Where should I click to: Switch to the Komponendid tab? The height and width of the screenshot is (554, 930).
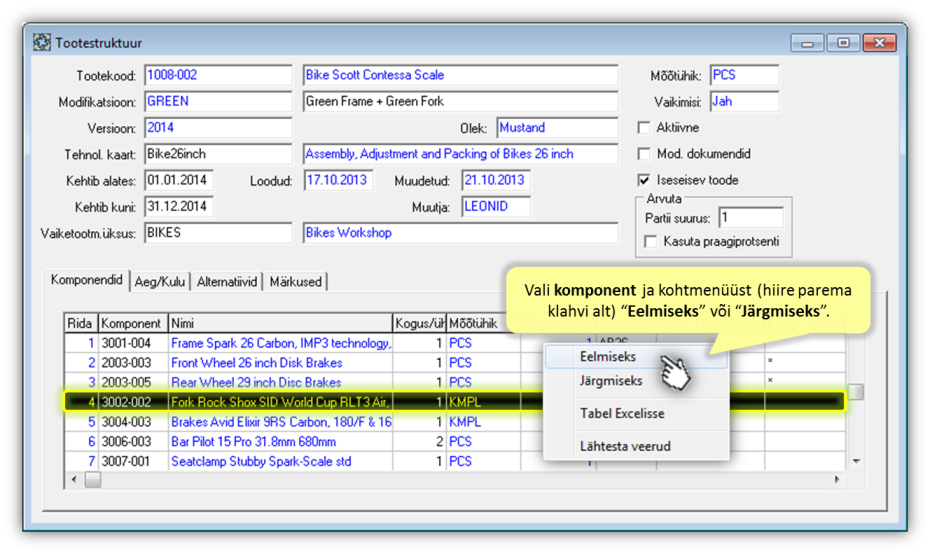coord(87,280)
